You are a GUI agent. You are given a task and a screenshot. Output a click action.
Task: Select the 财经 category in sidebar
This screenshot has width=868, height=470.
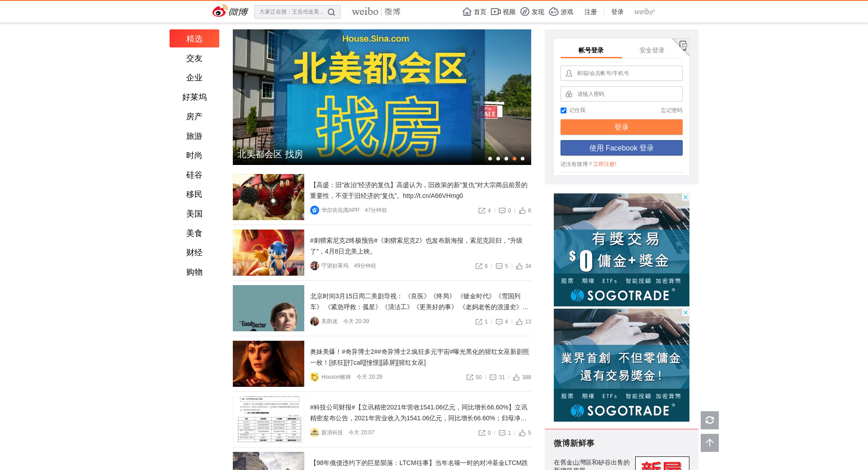(194, 253)
